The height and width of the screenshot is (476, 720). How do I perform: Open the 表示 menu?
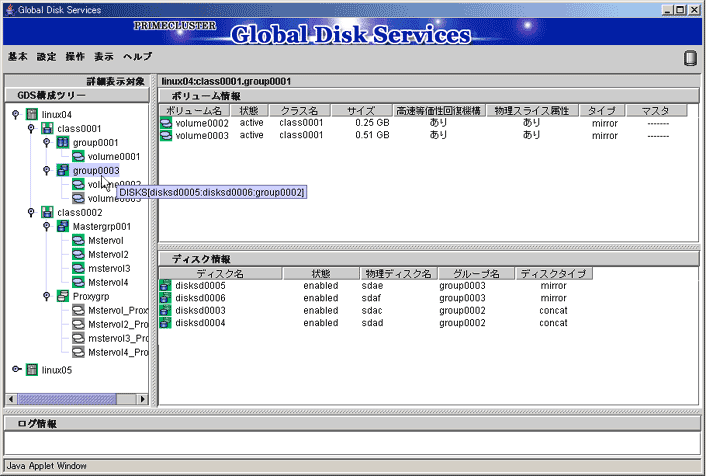pos(104,56)
